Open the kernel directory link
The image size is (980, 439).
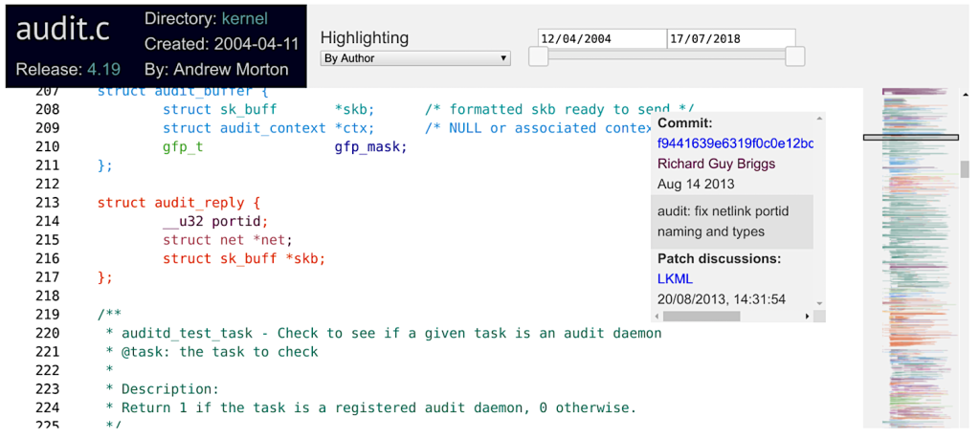point(244,19)
